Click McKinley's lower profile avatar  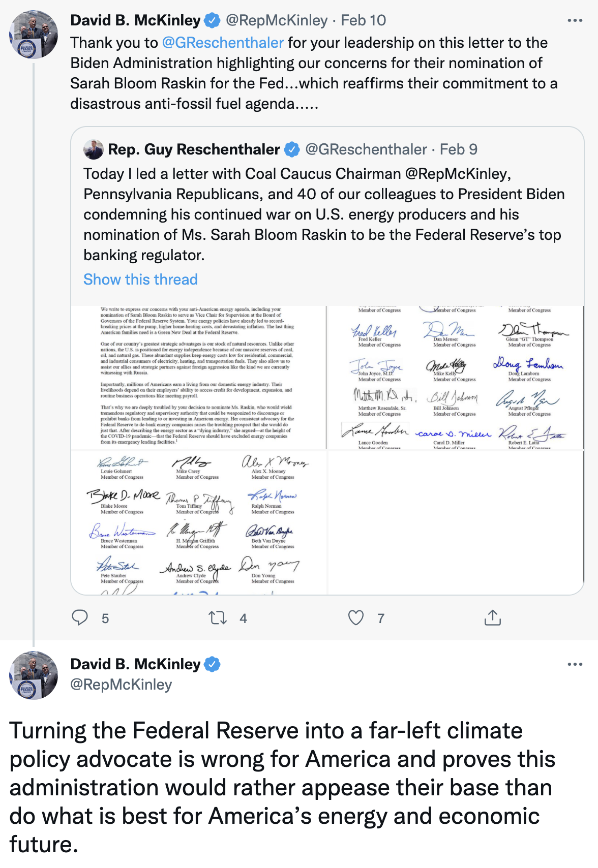click(x=34, y=675)
